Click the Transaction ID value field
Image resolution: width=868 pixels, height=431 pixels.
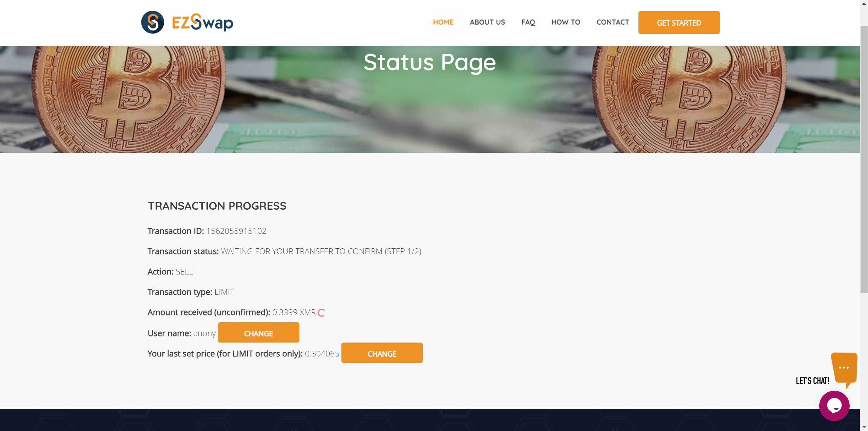point(236,231)
